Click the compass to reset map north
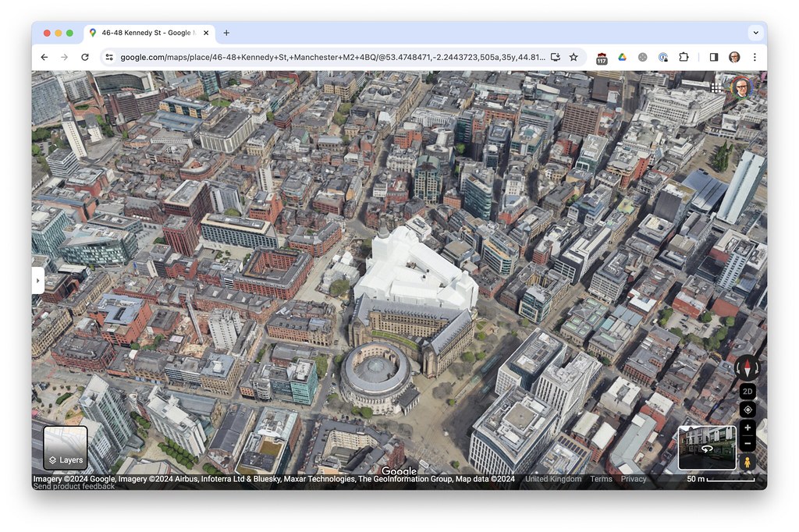Viewport: 799px width, 532px height. (x=747, y=368)
